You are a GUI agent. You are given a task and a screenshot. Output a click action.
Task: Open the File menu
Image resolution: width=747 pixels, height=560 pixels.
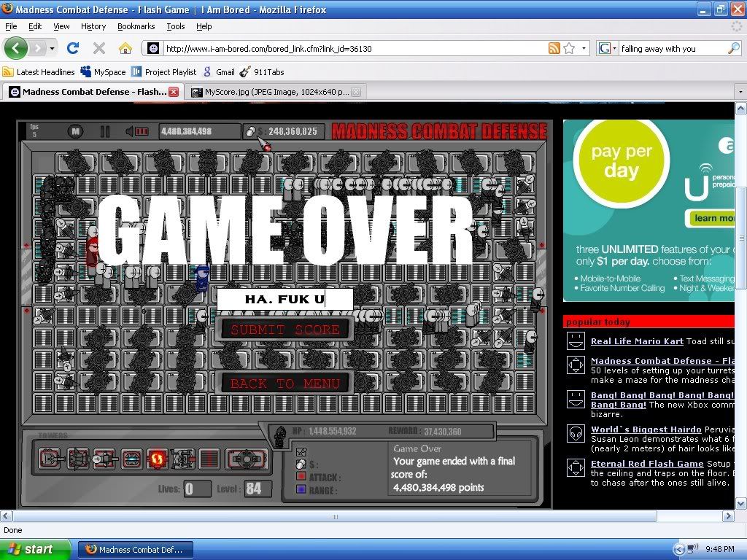11,26
